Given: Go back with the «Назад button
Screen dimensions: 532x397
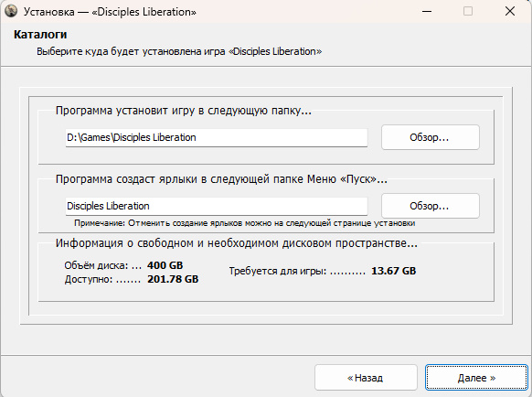Looking at the screenshot, I should (366, 378).
